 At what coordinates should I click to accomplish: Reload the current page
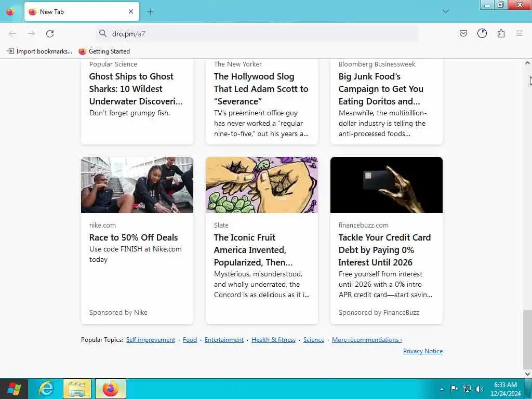[50, 33]
